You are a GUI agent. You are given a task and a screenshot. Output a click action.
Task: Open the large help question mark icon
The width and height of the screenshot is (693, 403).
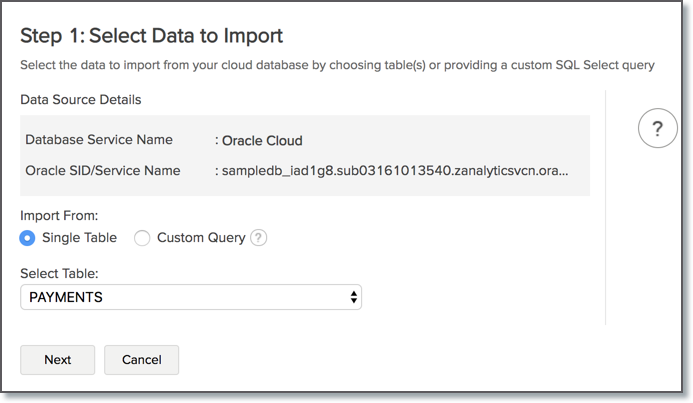tap(657, 128)
